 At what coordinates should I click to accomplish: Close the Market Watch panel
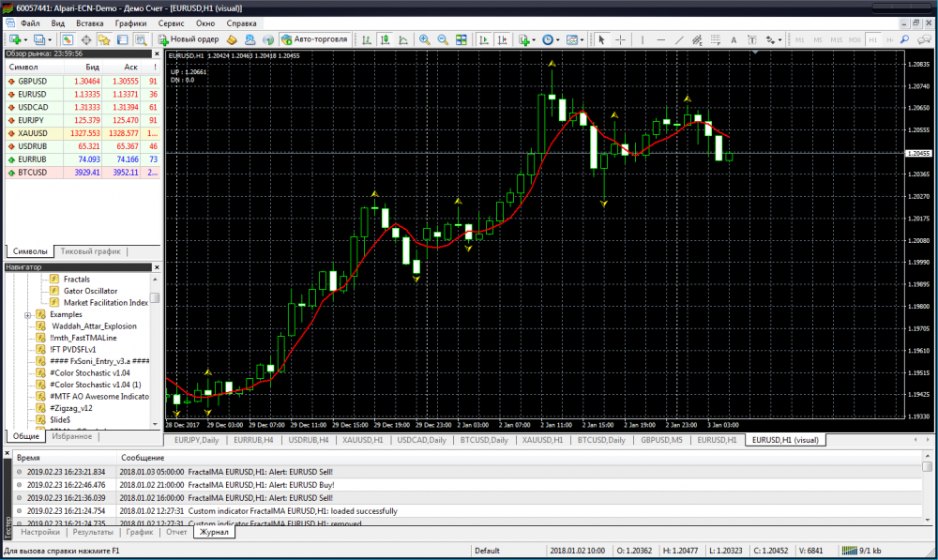157,53
